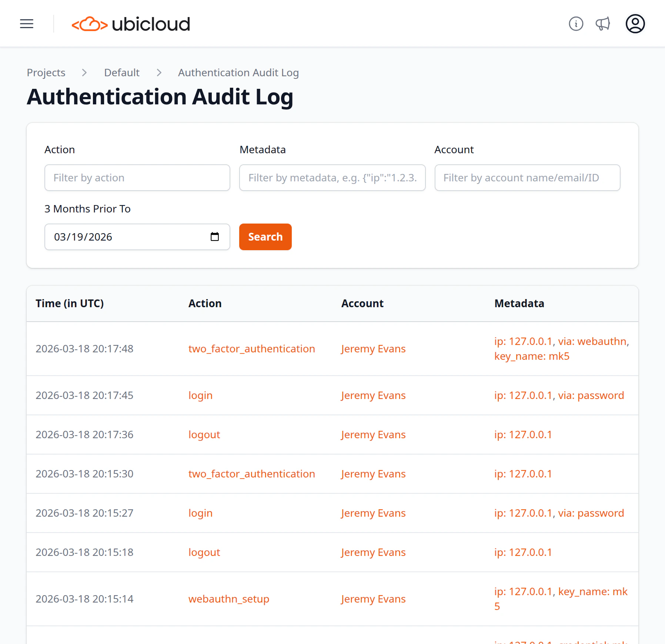This screenshot has width=665, height=644.
Task: Open the info help icon
Action: (576, 24)
